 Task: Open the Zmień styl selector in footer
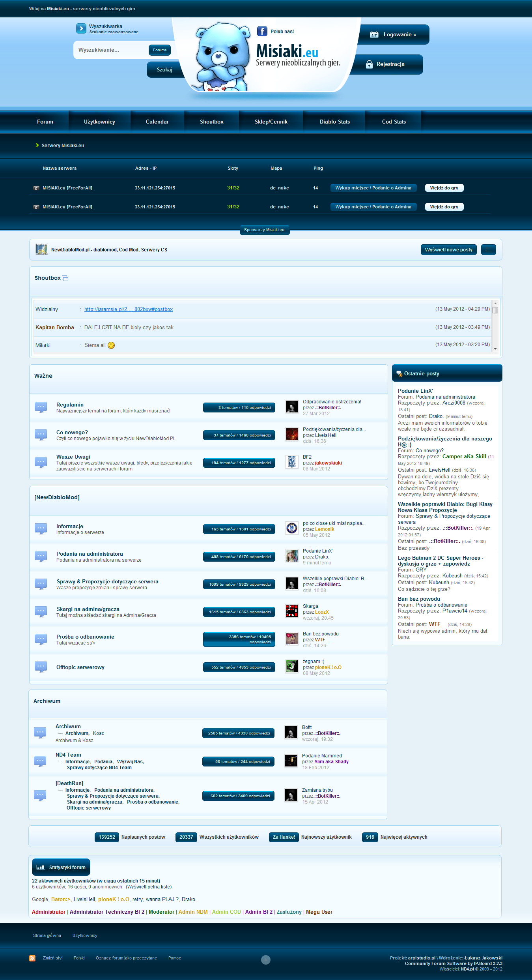(x=52, y=958)
